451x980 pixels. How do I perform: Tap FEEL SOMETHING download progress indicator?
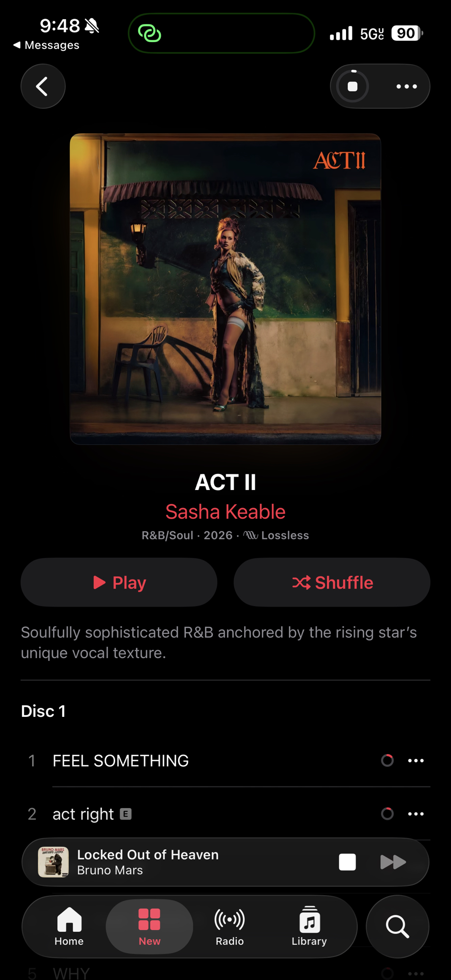point(387,760)
